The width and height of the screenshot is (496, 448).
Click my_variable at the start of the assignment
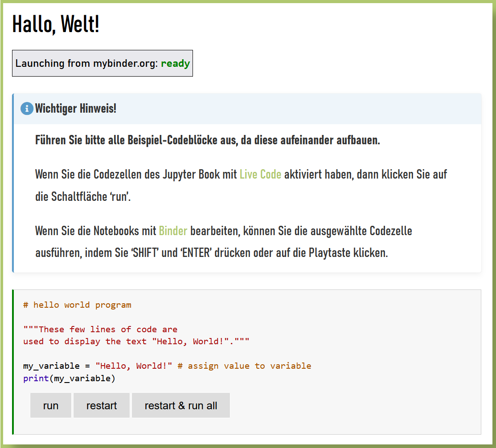51,366
